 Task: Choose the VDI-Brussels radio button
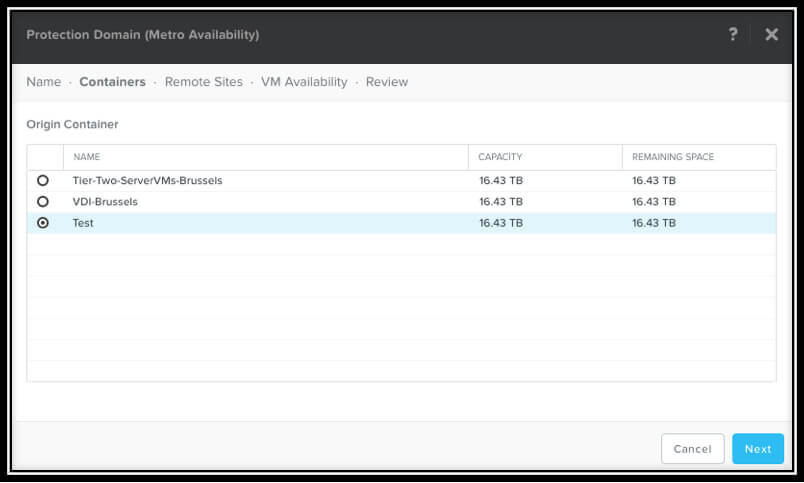pyautogui.click(x=43, y=202)
